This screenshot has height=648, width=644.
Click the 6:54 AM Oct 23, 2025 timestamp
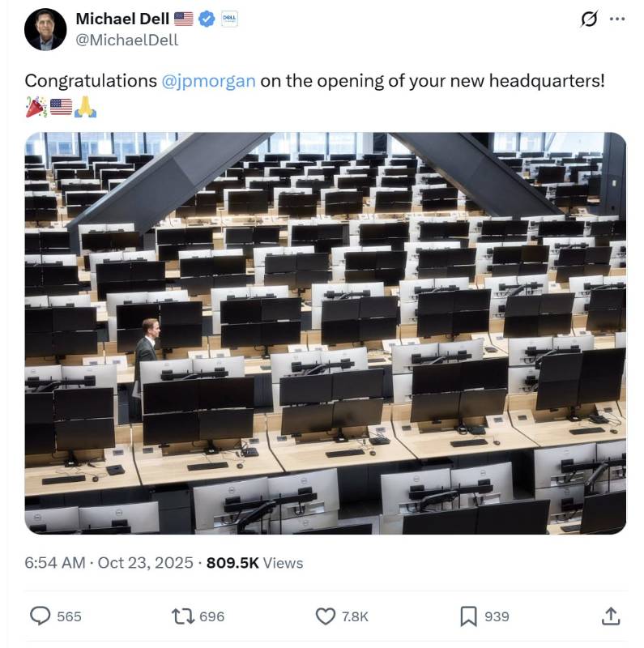coord(109,563)
